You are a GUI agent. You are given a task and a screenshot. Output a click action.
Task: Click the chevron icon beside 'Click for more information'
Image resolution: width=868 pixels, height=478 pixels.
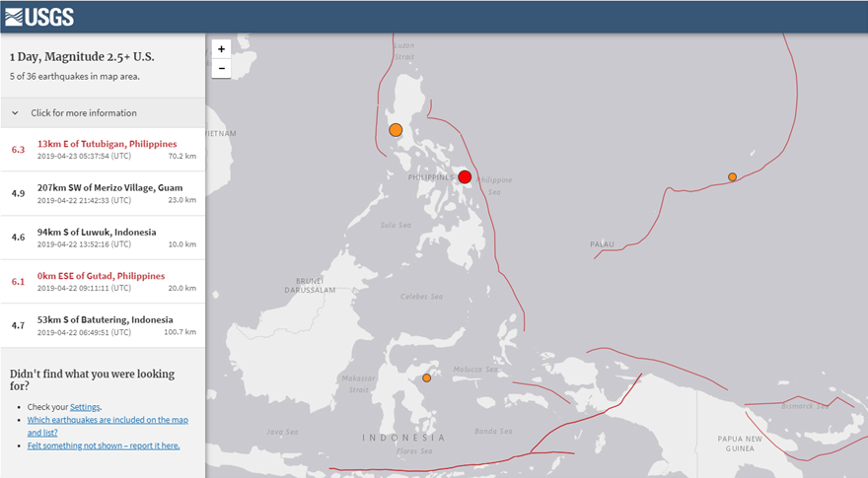tap(15, 112)
